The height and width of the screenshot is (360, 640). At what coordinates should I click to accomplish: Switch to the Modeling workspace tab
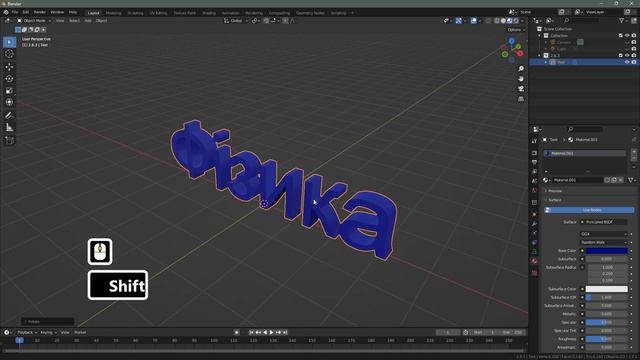113,13
